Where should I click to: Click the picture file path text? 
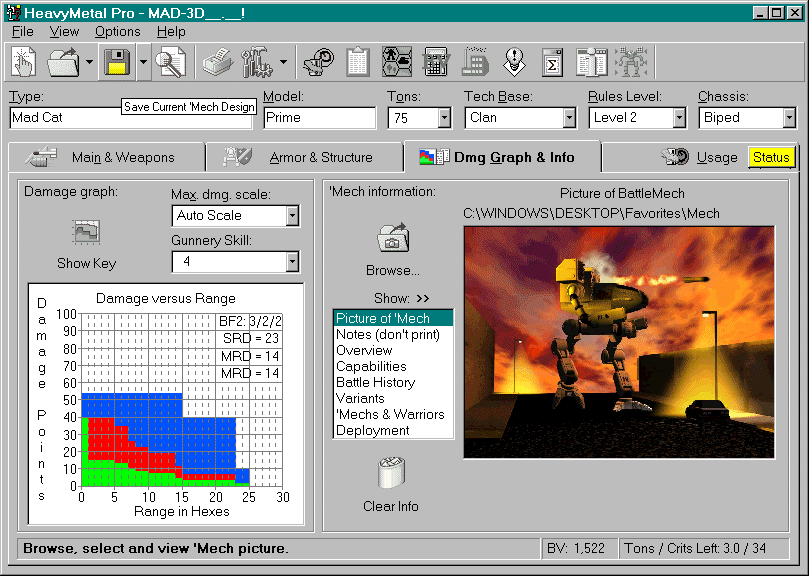click(591, 214)
